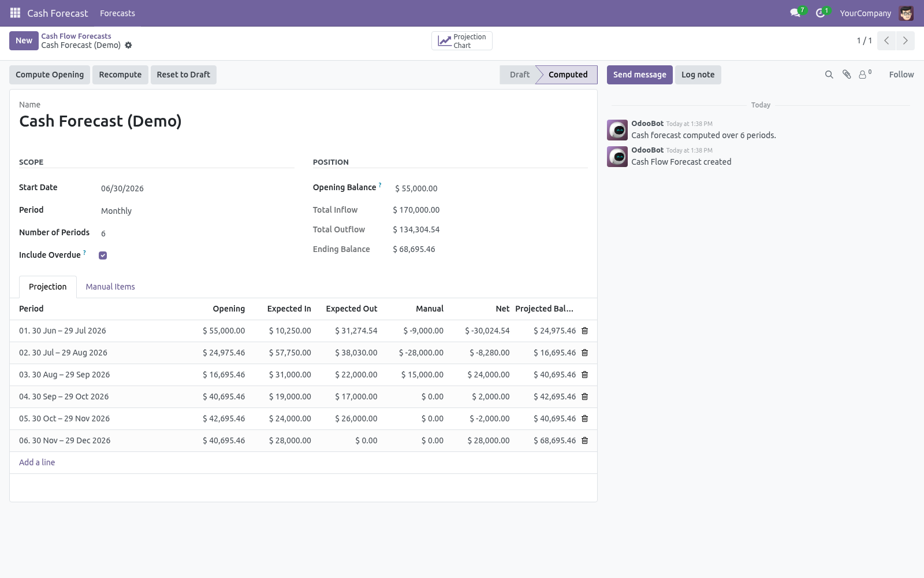Go to next record arrow
The image size is (924, 578).
pos(905,40)
